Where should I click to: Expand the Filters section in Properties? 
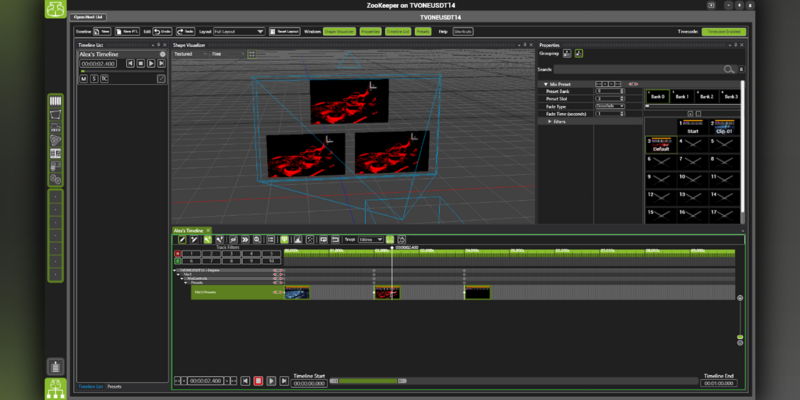[549, 121]
